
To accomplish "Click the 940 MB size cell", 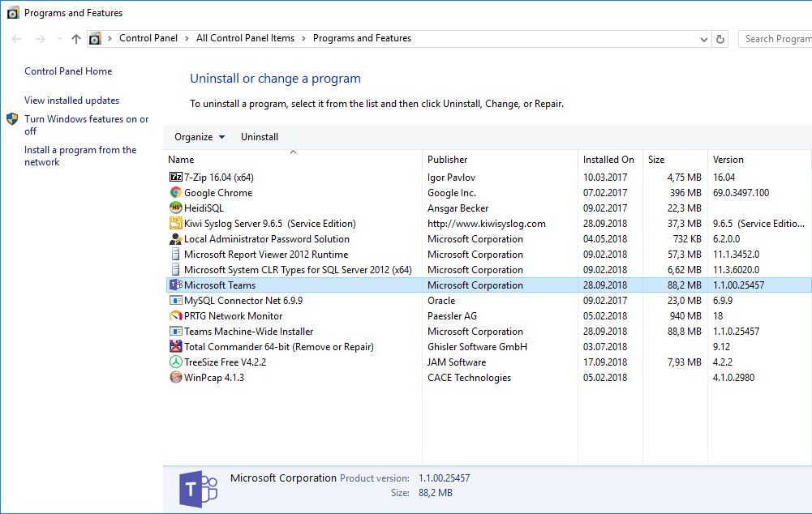I will pos(685,315).
